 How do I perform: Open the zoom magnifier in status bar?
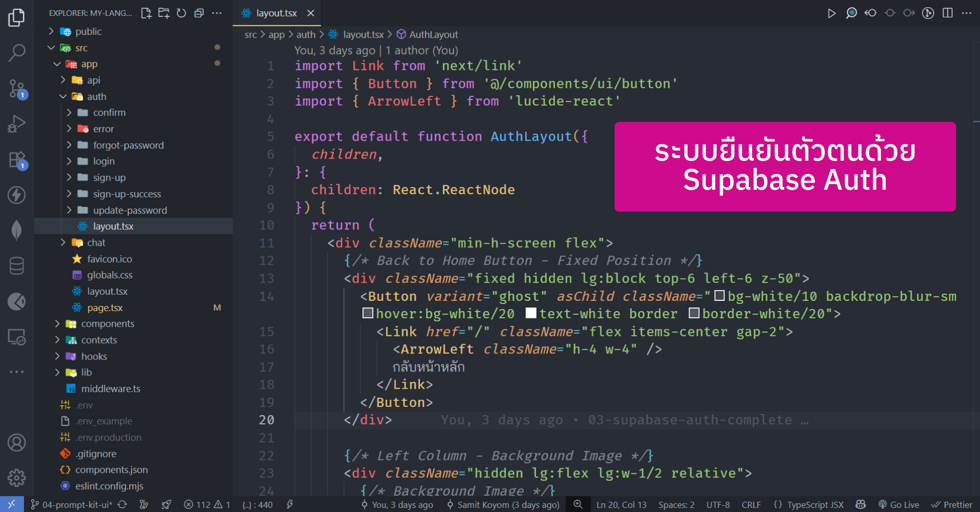pos(578,504)
